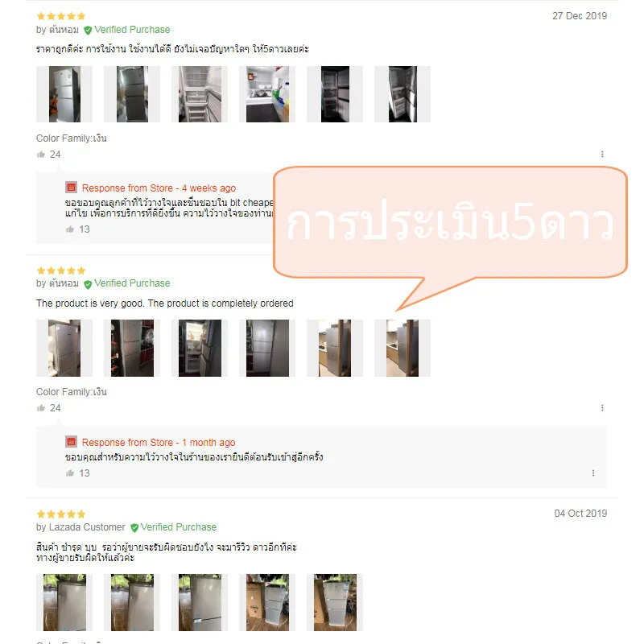
Task: Open the open-door fridge photo in second review
Action: coord(200,349)
